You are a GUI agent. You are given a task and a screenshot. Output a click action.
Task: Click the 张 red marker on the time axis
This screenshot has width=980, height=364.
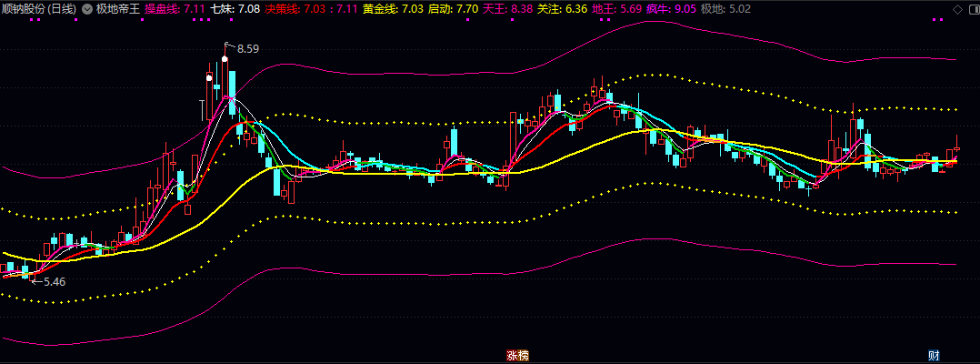pyautogui.click(x=512, y=356)
